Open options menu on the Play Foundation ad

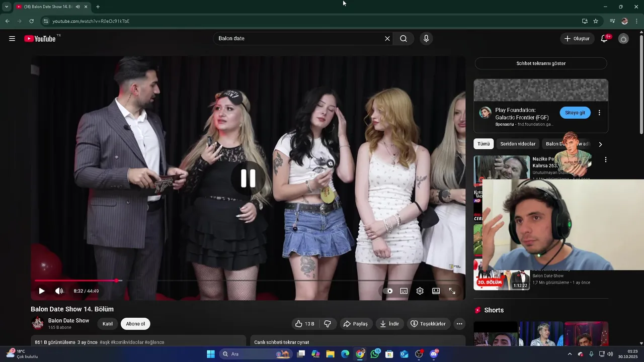pyautogui.click(x=599, y=113)
